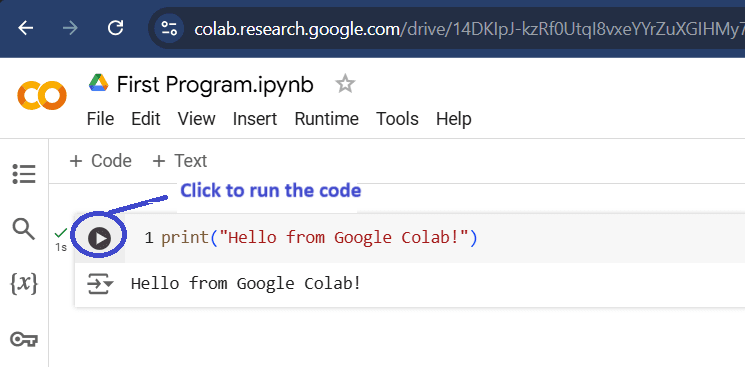
Task: Open the Insert menu
Action: pos(255,119)
